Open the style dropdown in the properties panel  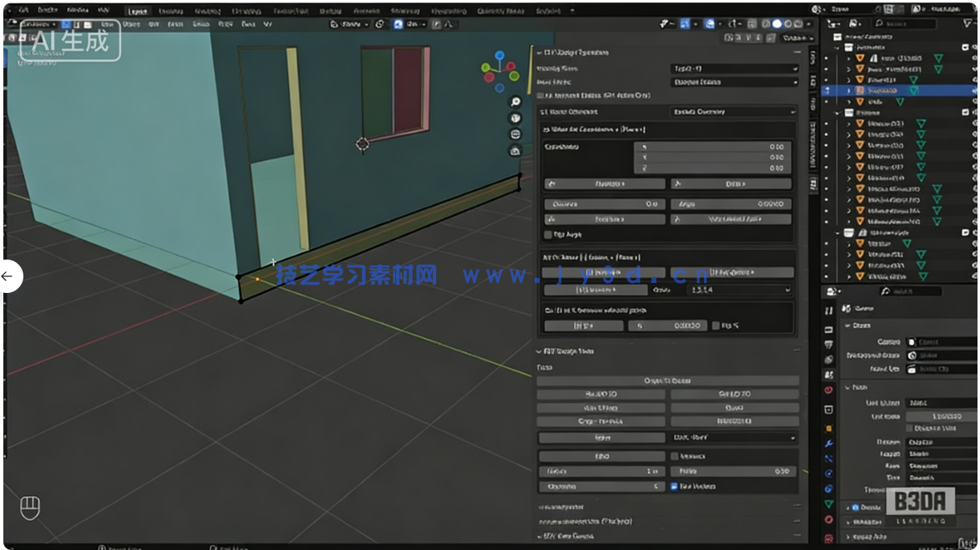click(x=732, y=437)
